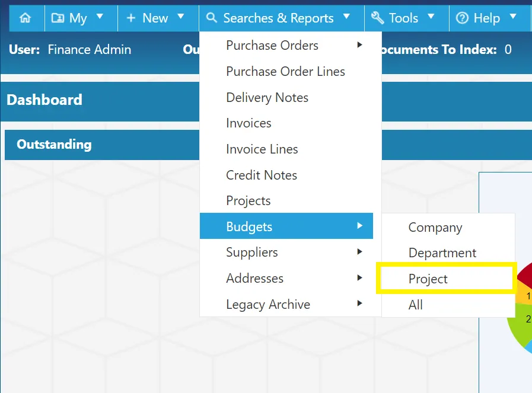532x393 pixels.
Task: Expand the New dropdown arrow
Action: tap(181, 16)
